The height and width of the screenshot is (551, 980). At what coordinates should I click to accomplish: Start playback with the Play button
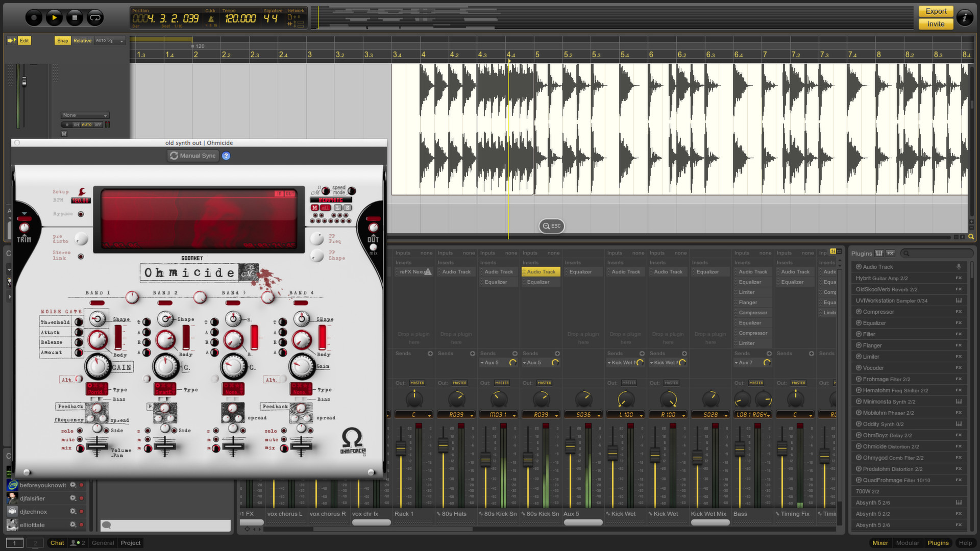(54, 17)
